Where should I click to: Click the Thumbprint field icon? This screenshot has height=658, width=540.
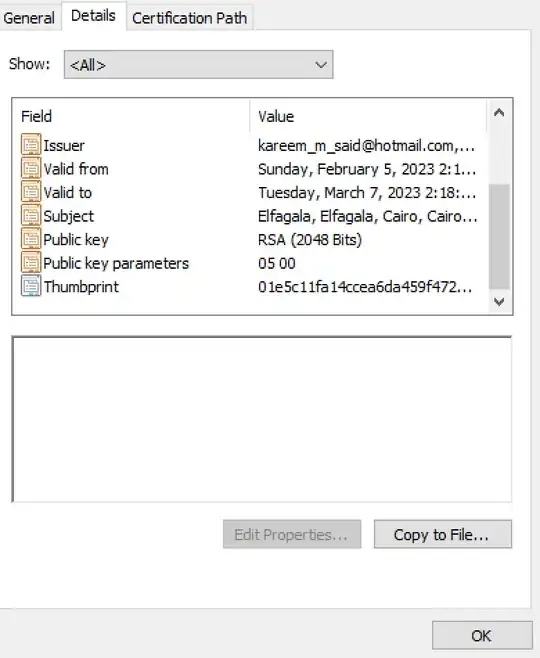click(x=31, y=286)
